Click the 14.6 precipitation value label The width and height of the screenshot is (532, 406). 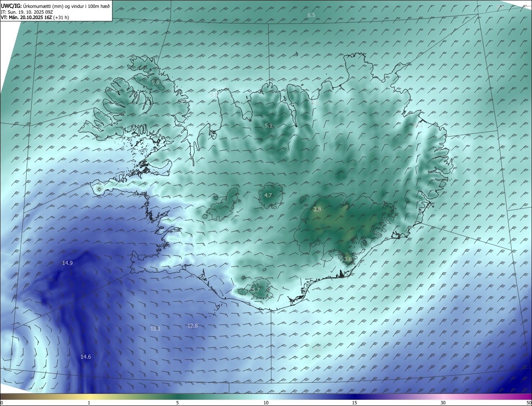pos(86,357)
